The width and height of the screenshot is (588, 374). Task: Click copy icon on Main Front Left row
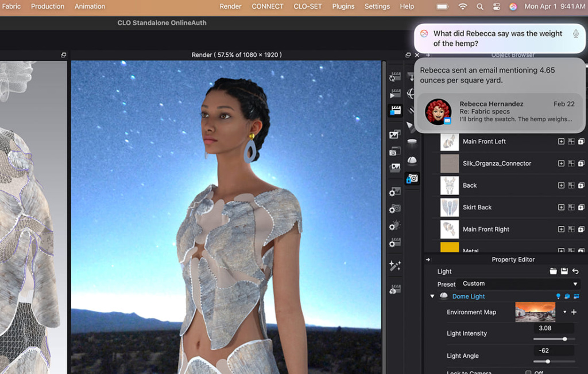(581, 141)
